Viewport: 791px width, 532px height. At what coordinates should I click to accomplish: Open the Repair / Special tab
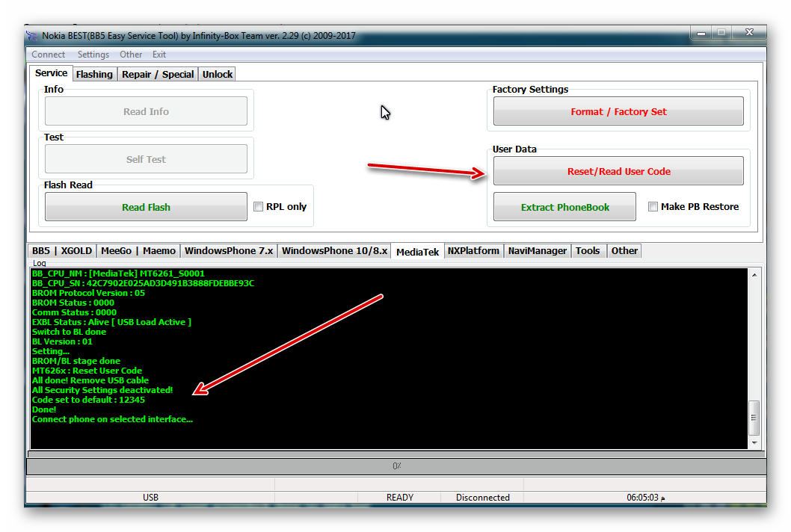click(158, 74)
